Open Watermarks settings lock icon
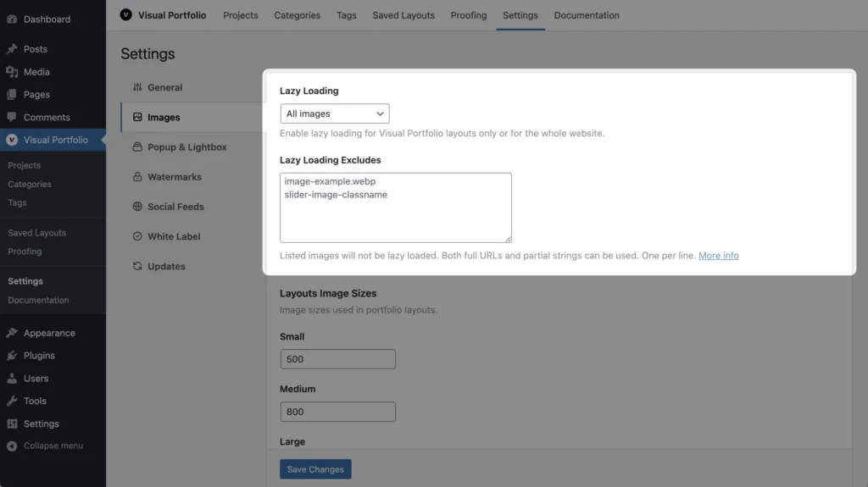Viewport: 868px width, 487px height. [x=137, y=177]
